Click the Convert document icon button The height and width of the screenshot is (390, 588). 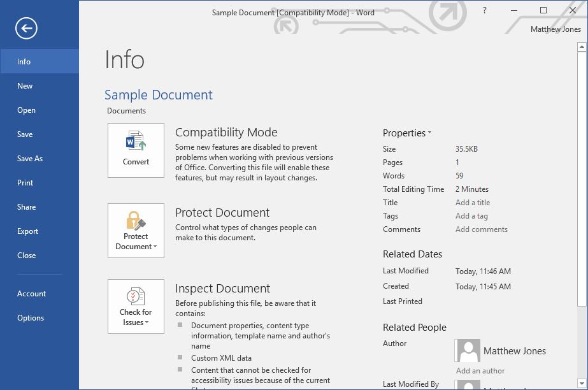click(x=136, y=150)
